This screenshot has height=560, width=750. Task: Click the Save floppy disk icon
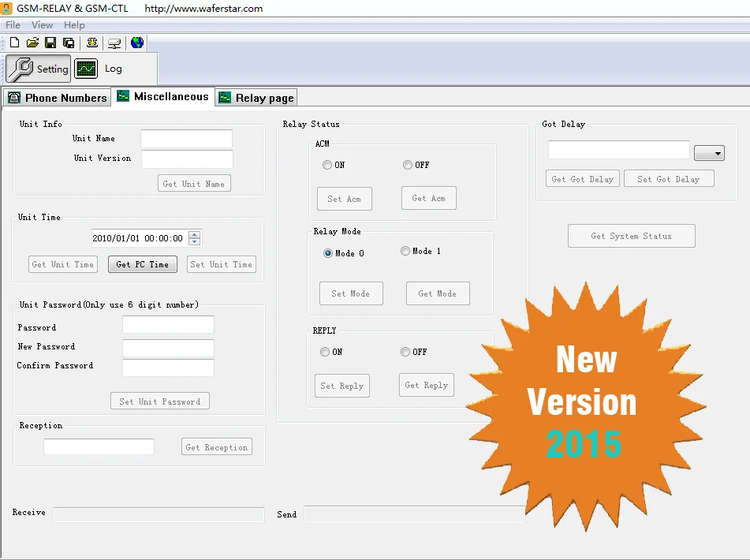(x=50, y=43)
